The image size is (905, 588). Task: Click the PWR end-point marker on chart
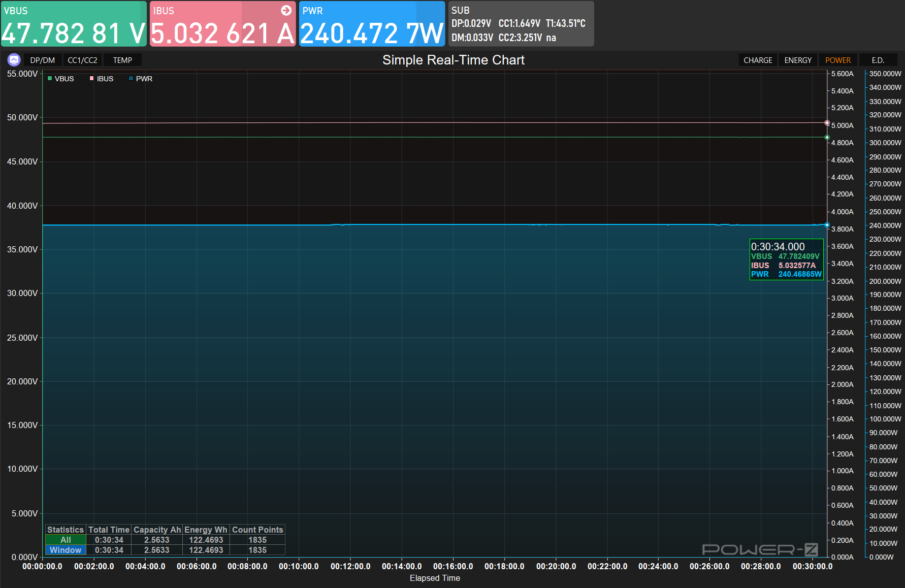827,225
